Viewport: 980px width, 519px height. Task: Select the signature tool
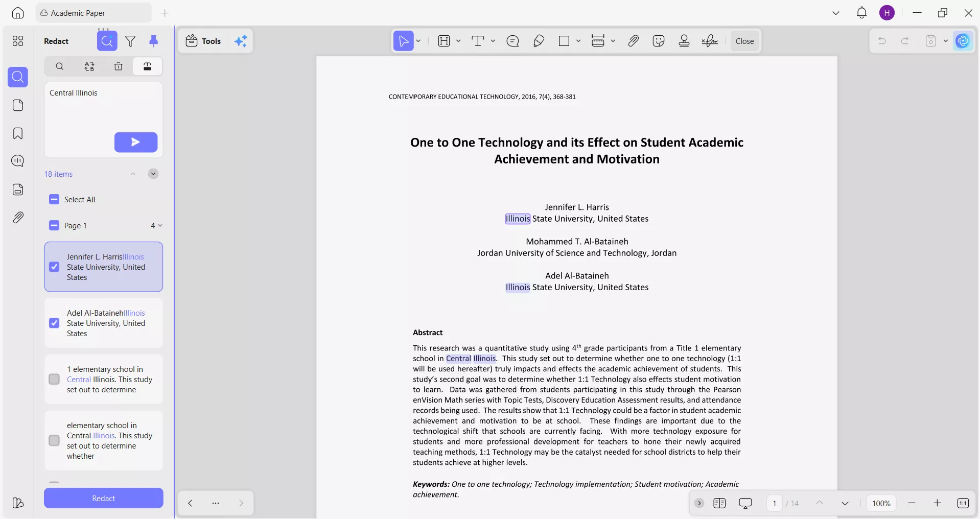click(x=710, y=41)
